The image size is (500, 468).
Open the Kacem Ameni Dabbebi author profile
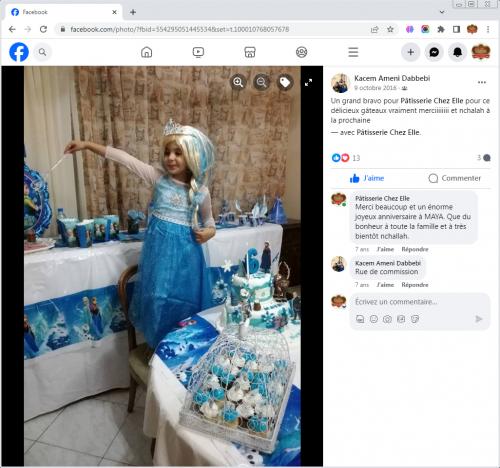[x=392, y=78]
